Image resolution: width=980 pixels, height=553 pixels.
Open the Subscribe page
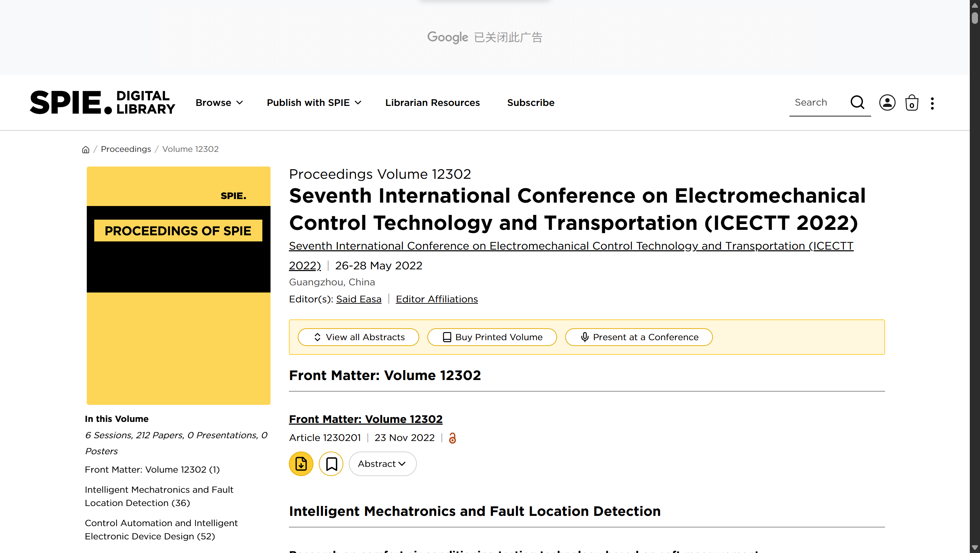(531, 103)
